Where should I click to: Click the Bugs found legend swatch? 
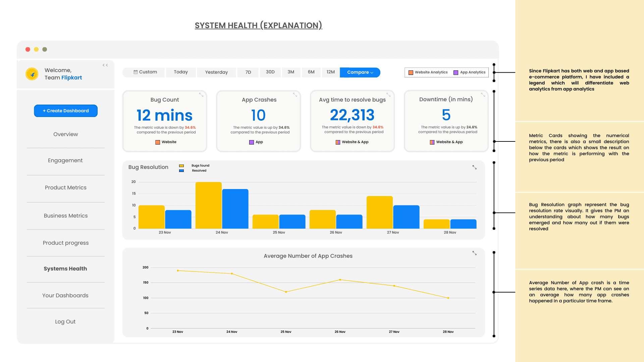coord(181,166)
